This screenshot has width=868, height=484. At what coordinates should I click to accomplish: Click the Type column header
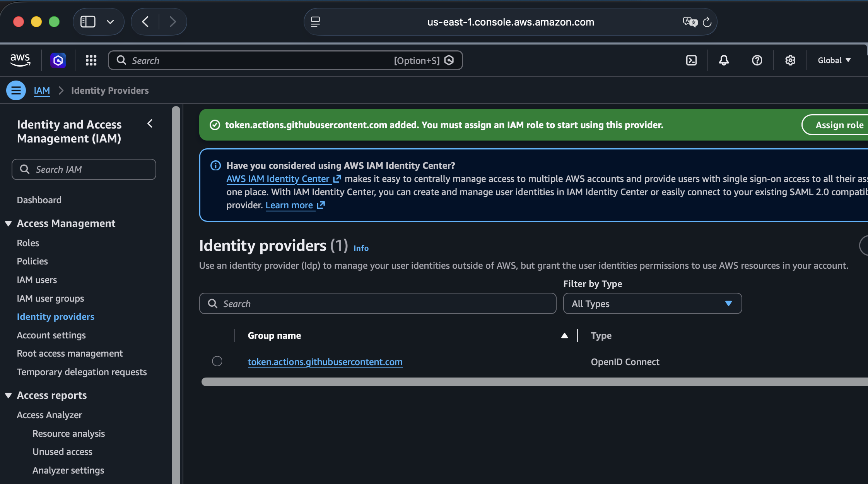tap(601, 336)
